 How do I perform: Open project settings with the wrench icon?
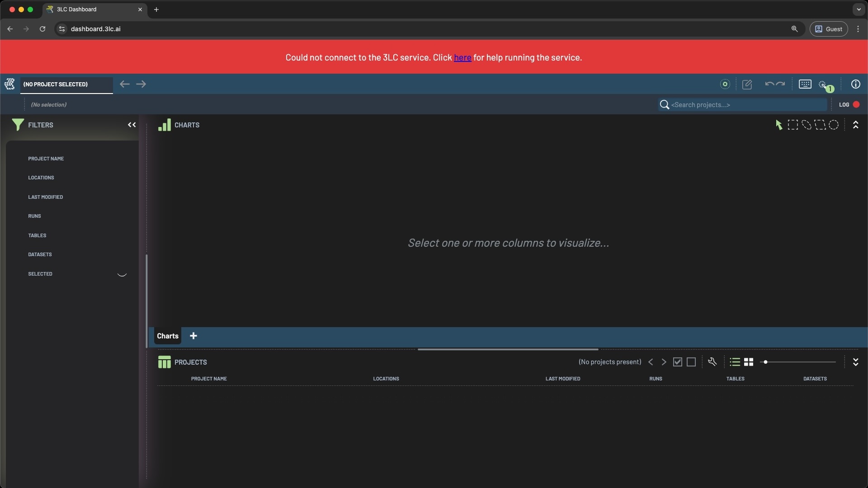tap(712, 362)
